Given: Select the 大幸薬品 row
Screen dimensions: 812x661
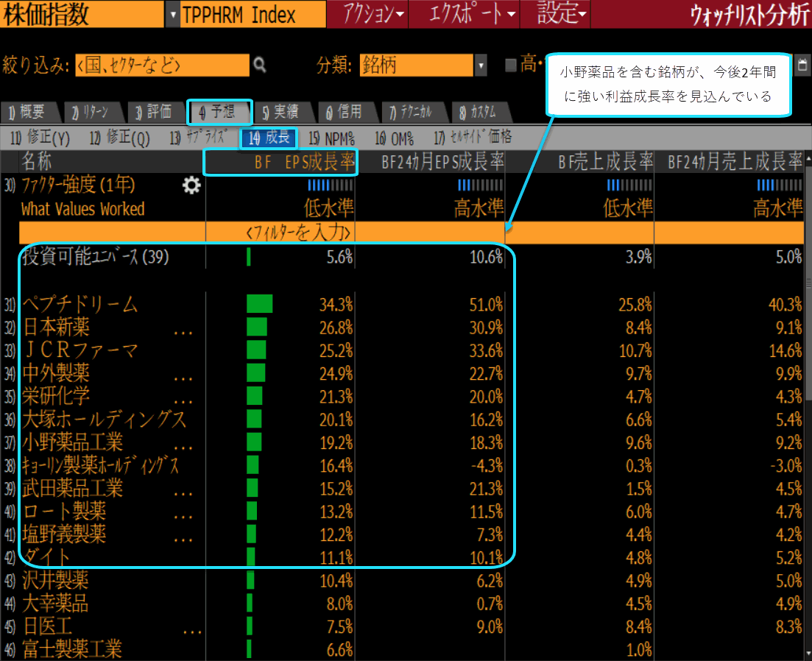Looking at the screenshot, I should point(404,604).
